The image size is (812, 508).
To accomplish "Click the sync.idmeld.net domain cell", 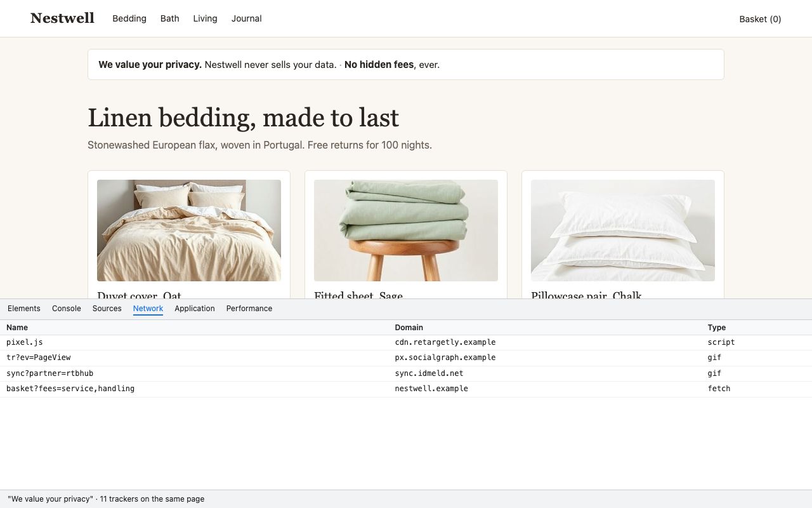I will click(429, 373).
